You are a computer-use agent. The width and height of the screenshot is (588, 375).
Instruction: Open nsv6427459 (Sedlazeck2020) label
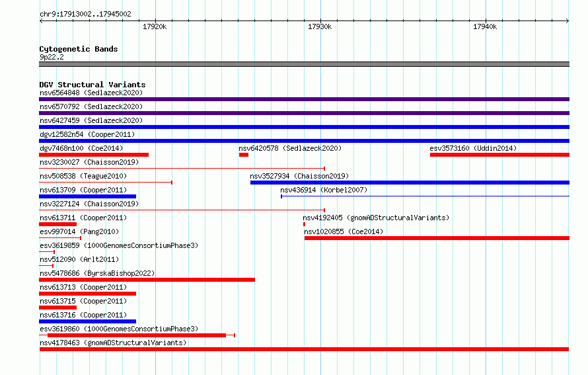tap(91, 120)
